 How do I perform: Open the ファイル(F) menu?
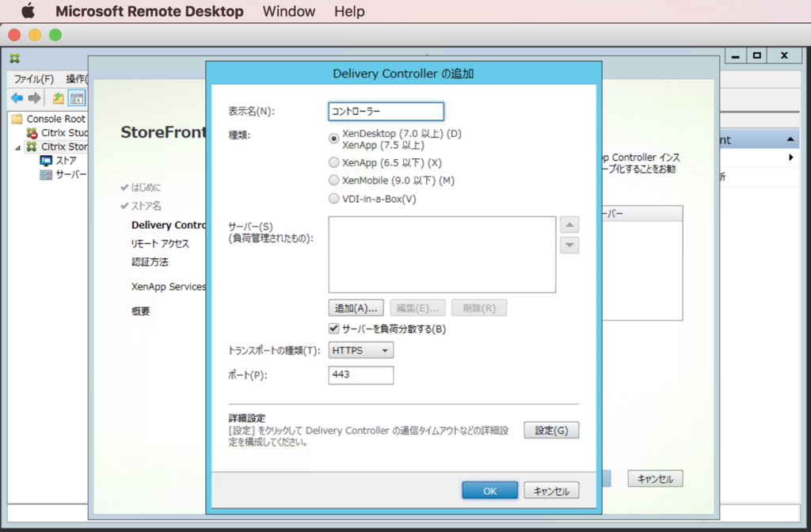tap(33, 79)
